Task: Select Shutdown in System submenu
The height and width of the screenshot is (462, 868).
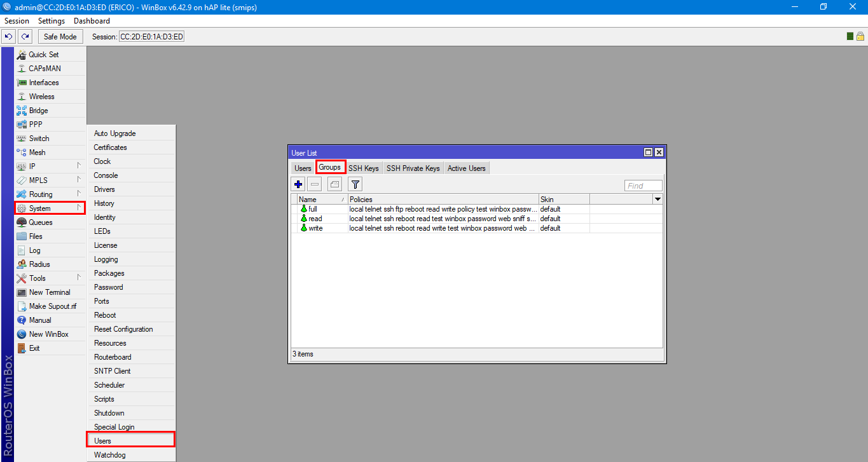Action: 131,413
